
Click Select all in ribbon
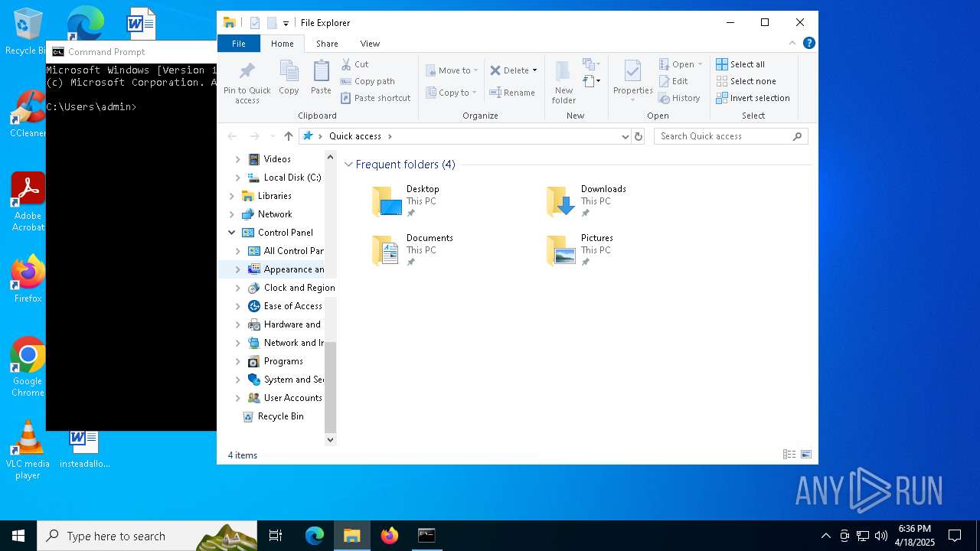pyautogui.click(x=740, y=64)
